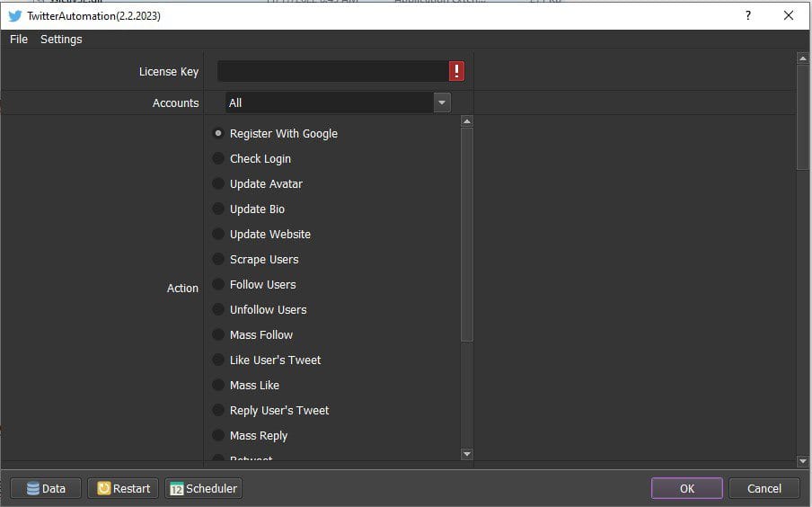
Task: Click the Accounts label
Action: point(175,103)
